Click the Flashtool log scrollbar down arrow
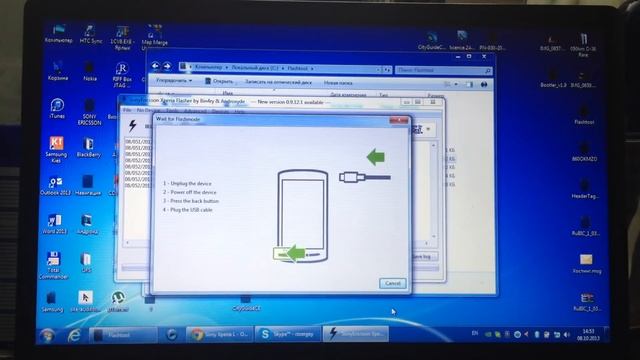This screenshot has height=360, width=640. point(433,236)
